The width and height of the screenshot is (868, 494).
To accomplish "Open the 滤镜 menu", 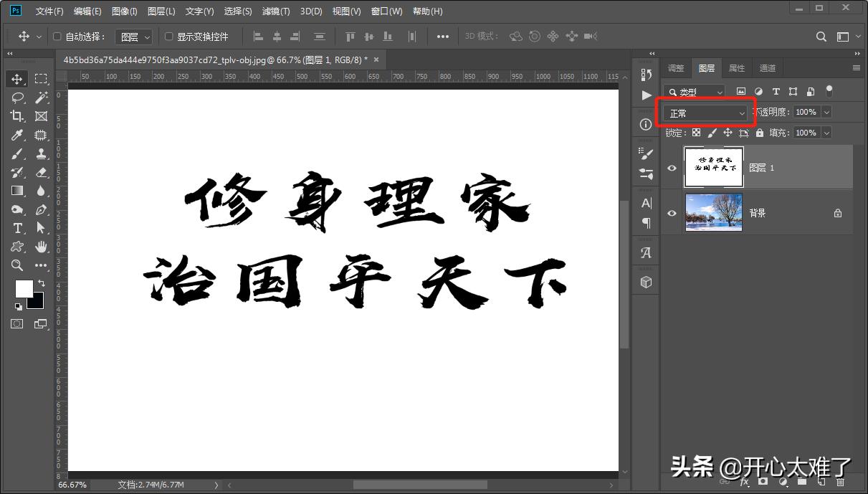I will pyautogui.click(x=275, y=11).
